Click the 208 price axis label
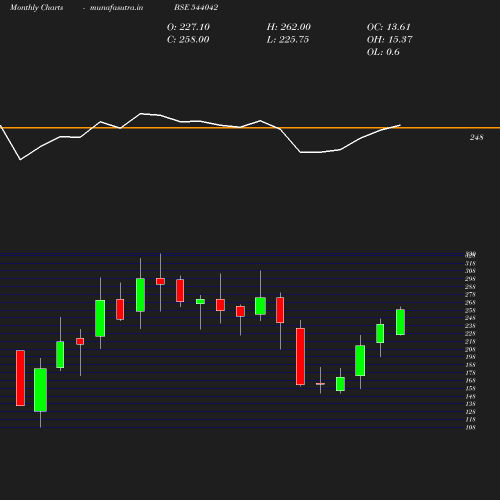Image resolution: width=500 pixels, height=500 pixels. coord(470,349)
